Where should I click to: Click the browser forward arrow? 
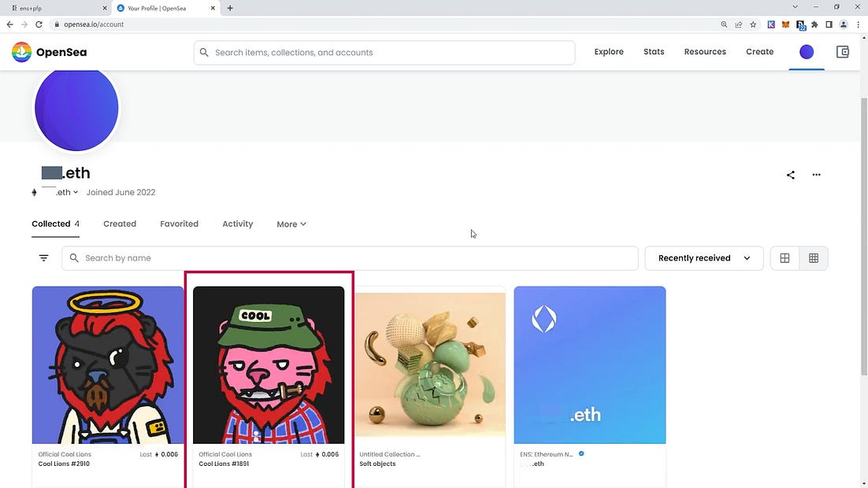(x=24, y=24)
